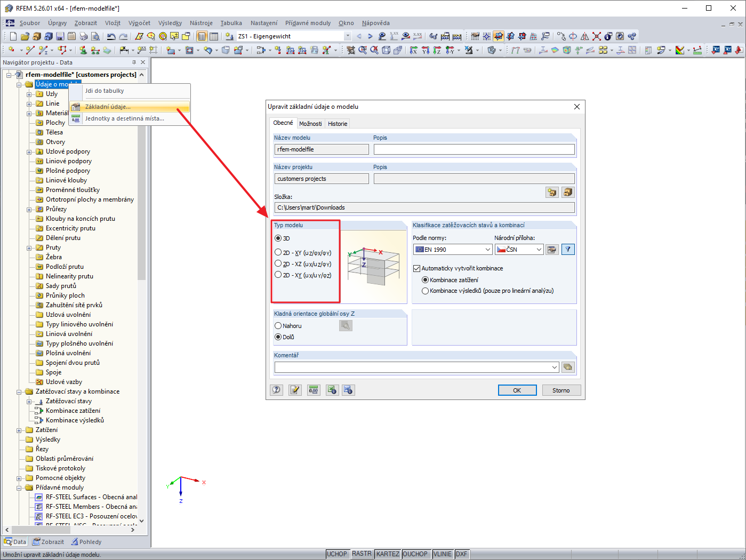The image size is (746, 560).
Task: Go to previous load case arrow
Action: (x=359, y=36)
